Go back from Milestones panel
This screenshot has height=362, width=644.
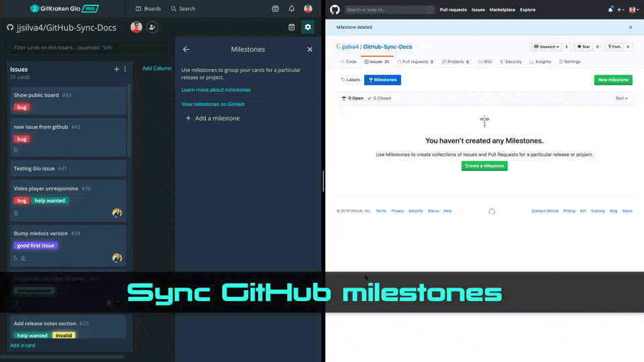tap(186, 49)
